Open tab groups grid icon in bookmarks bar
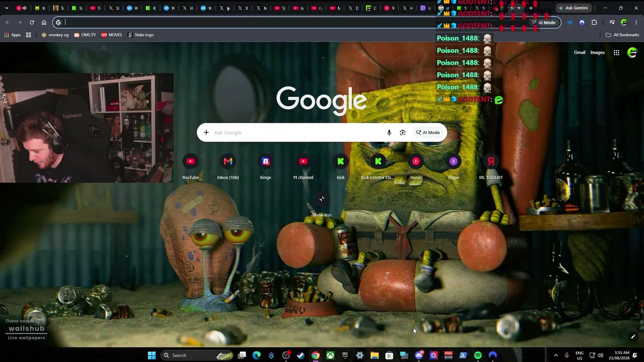Image resolution: width=644 pixels, height=362 pixels. point(29,35)
